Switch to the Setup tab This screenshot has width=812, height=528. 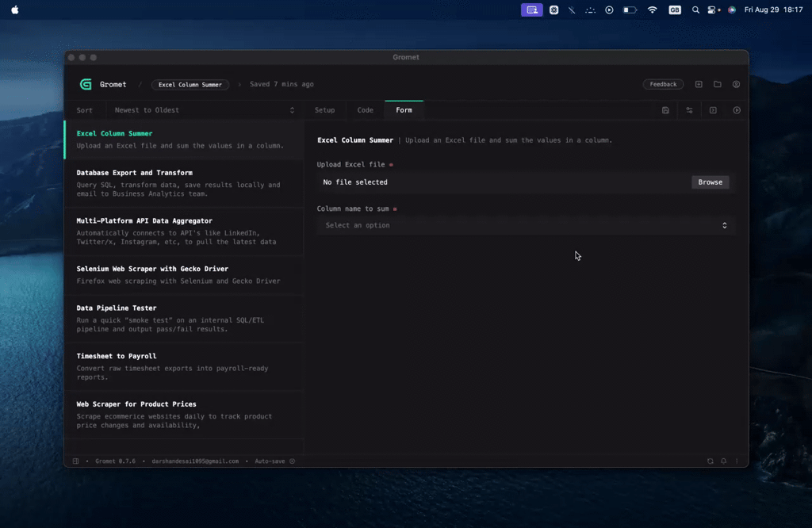coord(324,110)
